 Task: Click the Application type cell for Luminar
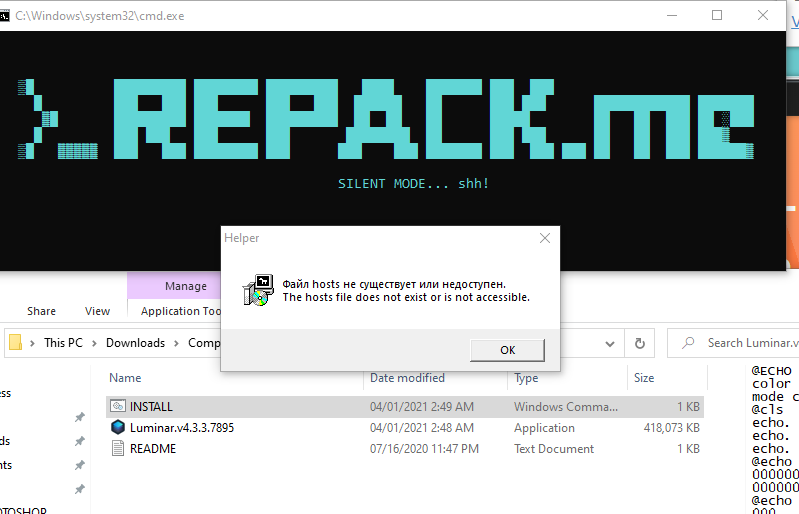coord(544,427)
